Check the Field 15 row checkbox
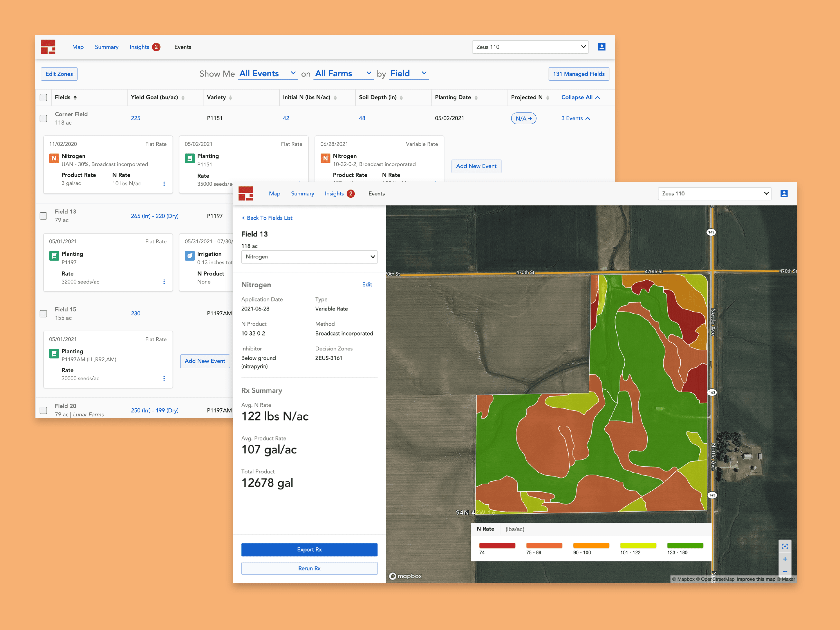The height and width of the screenshot is (630, 840). coord(44,314)
